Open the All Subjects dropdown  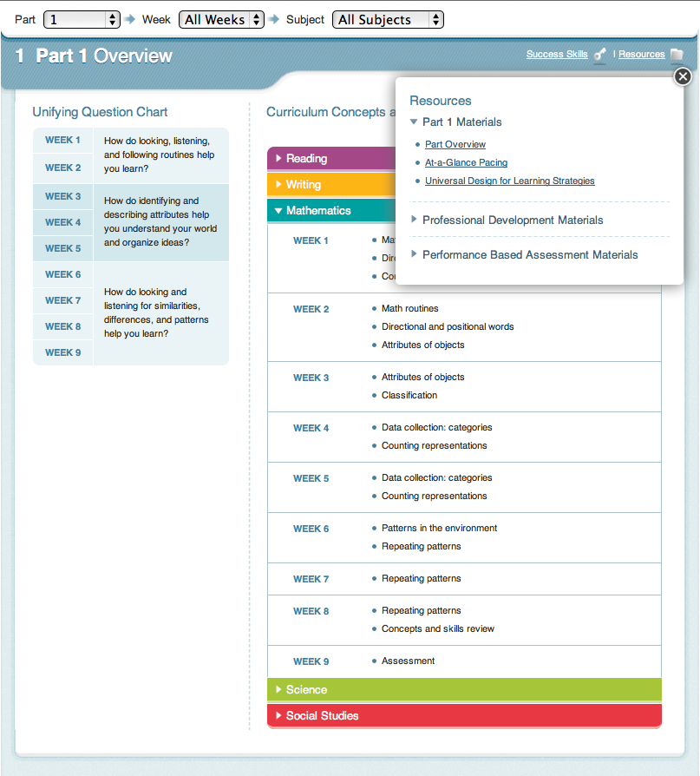coord(388,19)
